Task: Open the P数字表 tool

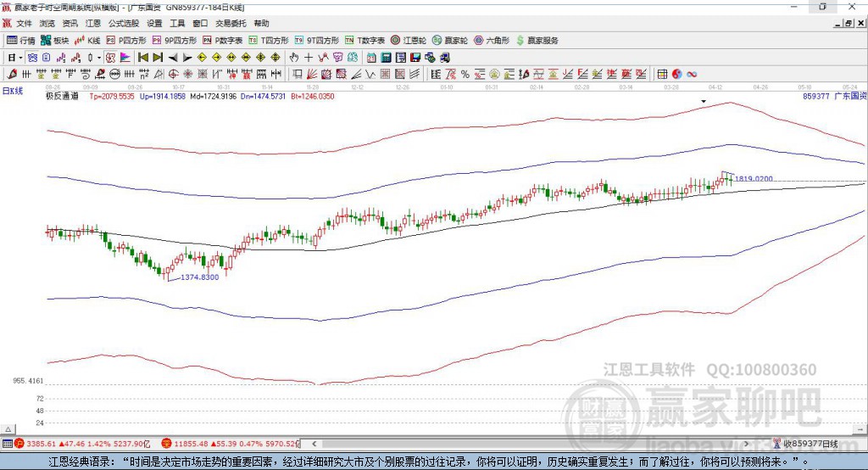Action: pyautogui.click(x=223, y=41)
